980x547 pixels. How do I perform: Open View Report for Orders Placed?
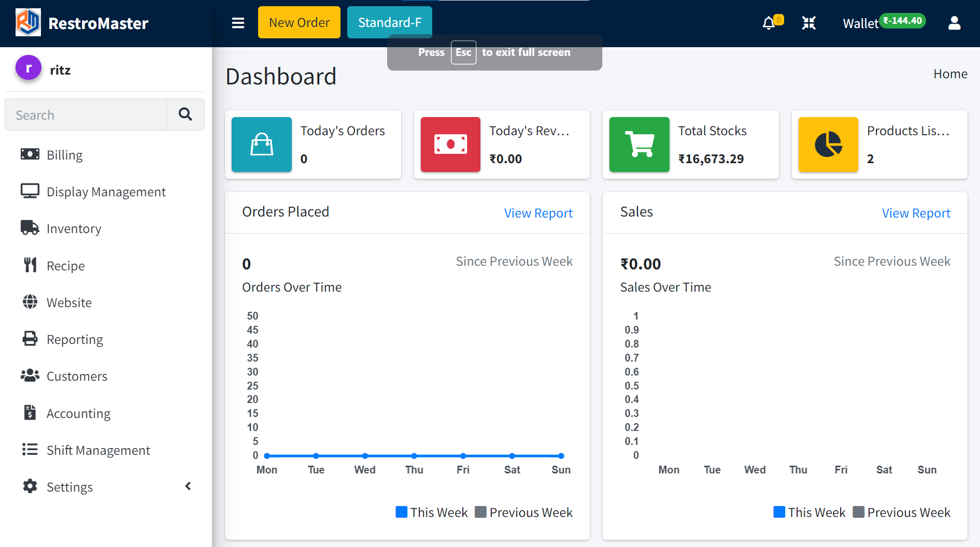(538, 212)
